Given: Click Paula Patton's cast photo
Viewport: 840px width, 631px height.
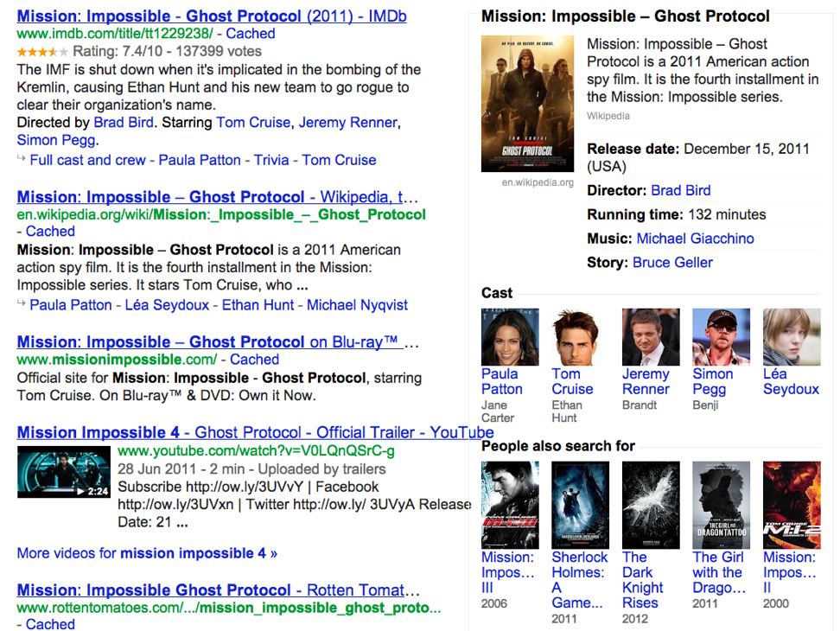Looking at the screenshot, I should 510,337.
